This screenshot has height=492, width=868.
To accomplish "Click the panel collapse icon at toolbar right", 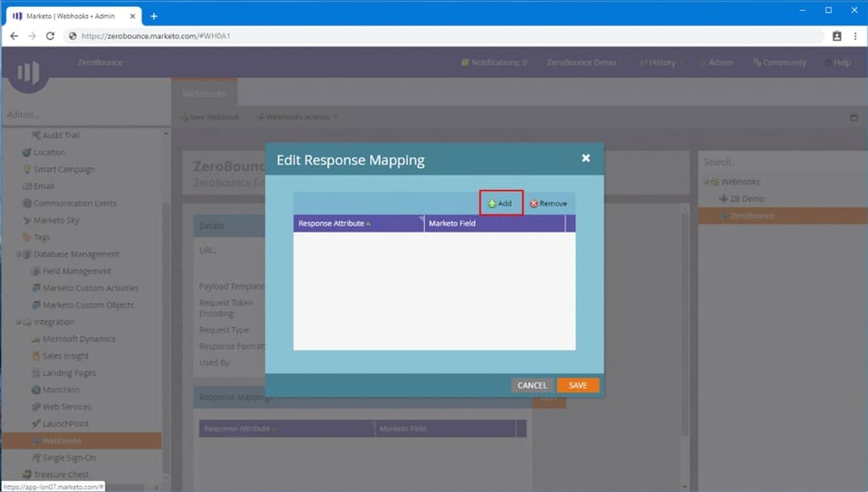I will click(854, 117).
